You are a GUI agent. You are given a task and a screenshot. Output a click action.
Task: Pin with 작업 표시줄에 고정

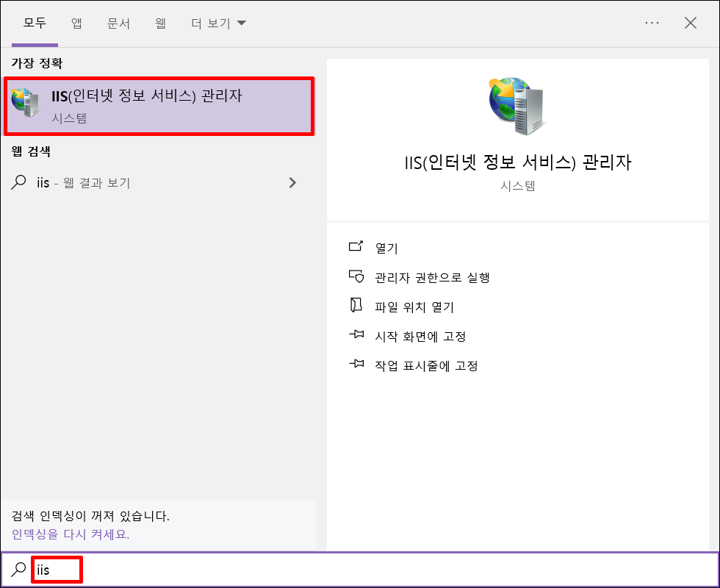click(427, 366)
